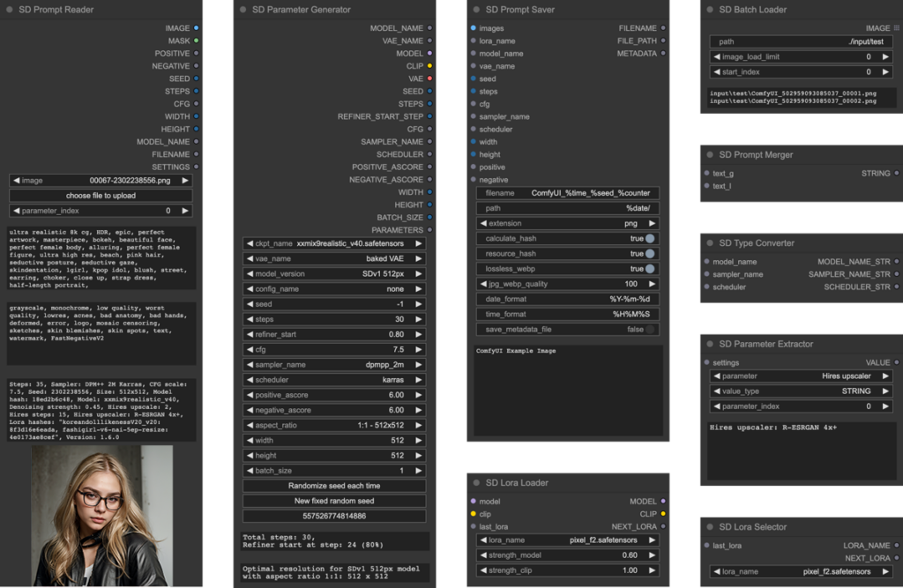Click the Randomize seed each time button
903x588 pixels.
(x=334, y=486)
